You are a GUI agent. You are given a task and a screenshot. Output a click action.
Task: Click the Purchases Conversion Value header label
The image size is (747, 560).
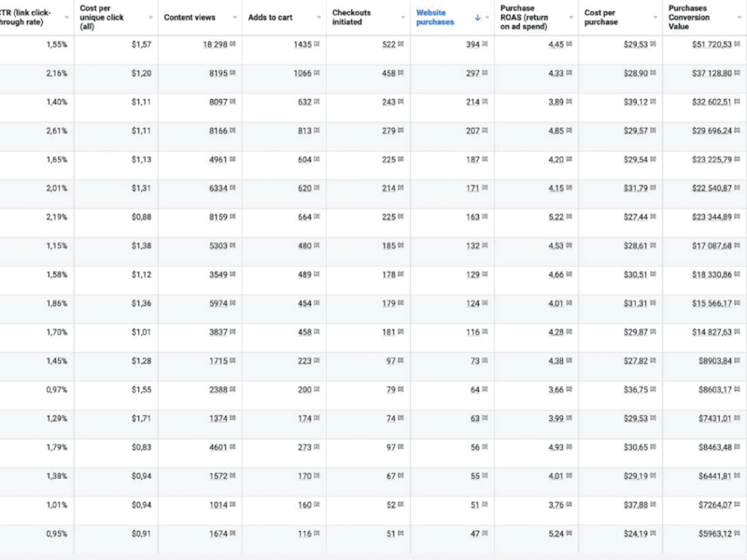(x=689, y=18)
